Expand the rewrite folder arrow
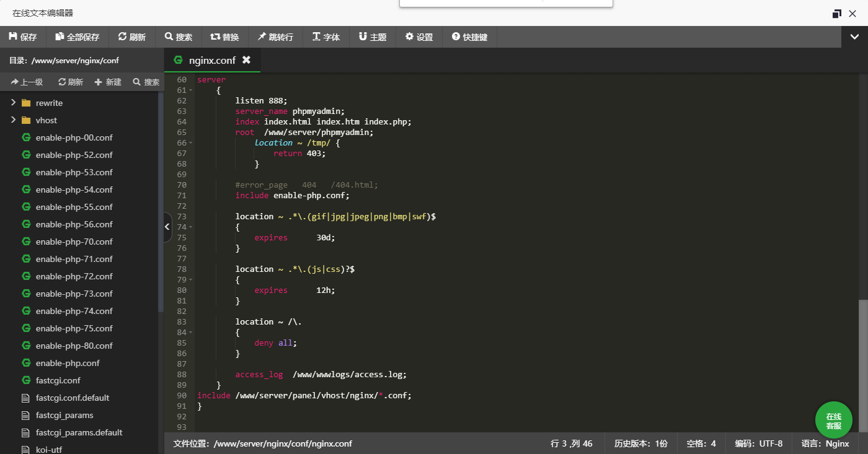 (x=13, y=103)
